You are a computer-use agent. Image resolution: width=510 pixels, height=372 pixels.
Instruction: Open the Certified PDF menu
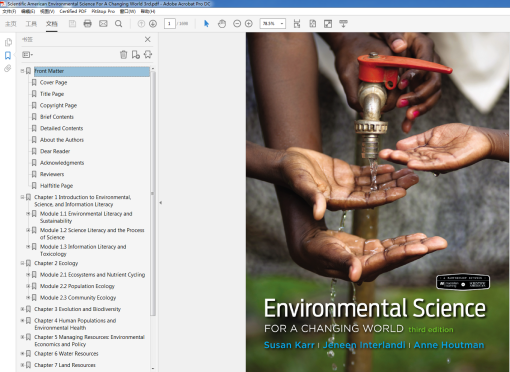73,11
